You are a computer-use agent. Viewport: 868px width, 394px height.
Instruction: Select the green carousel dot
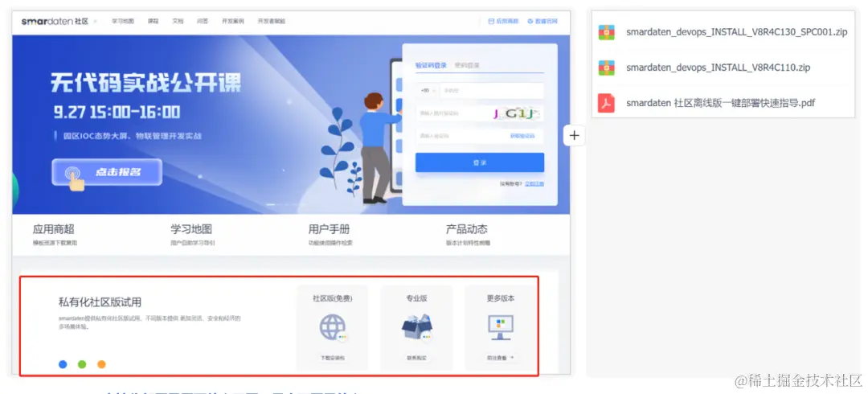click(x=82, y=364)
